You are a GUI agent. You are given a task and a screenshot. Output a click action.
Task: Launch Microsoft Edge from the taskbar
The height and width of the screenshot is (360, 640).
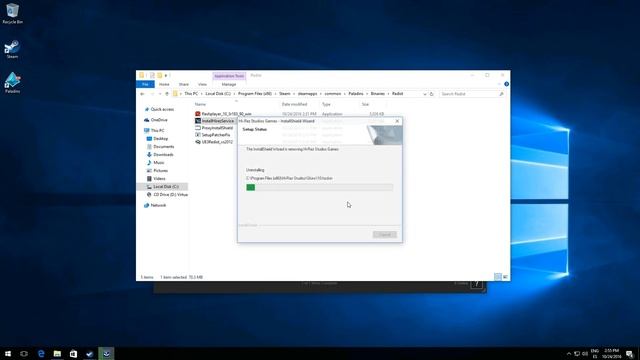click(x=41, y=353)
